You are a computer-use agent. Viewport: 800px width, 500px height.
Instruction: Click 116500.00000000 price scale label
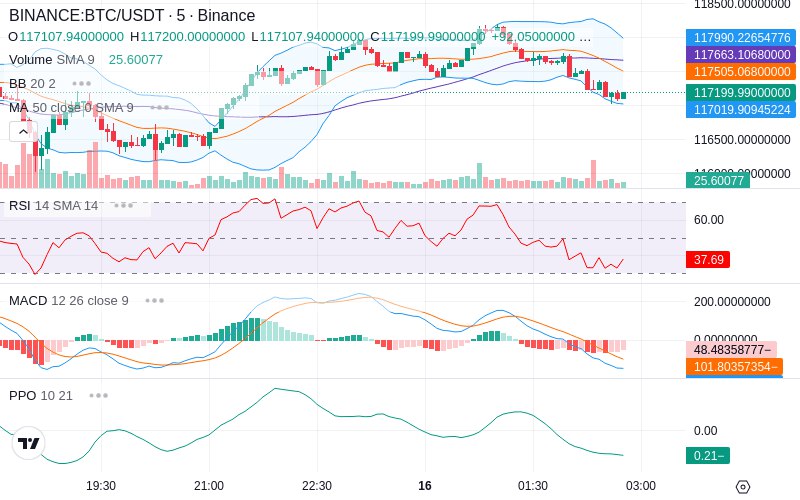pos(742,140)
